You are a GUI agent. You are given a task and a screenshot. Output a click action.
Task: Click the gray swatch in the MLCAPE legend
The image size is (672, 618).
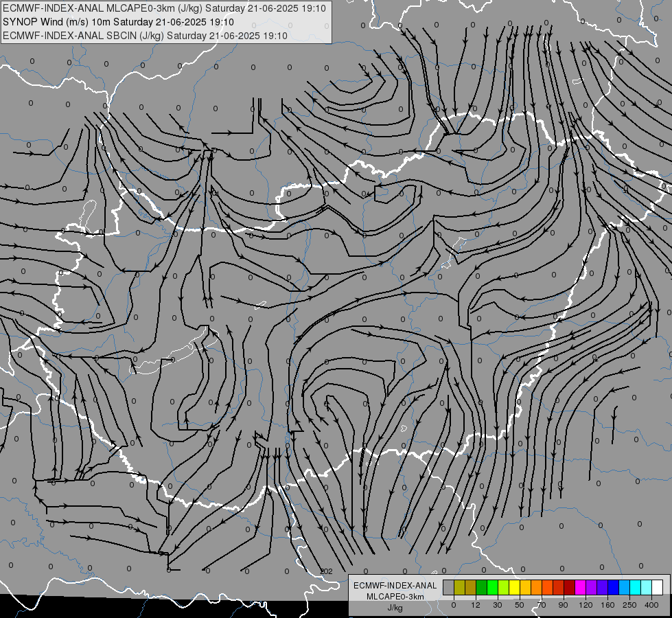[449, 588]
